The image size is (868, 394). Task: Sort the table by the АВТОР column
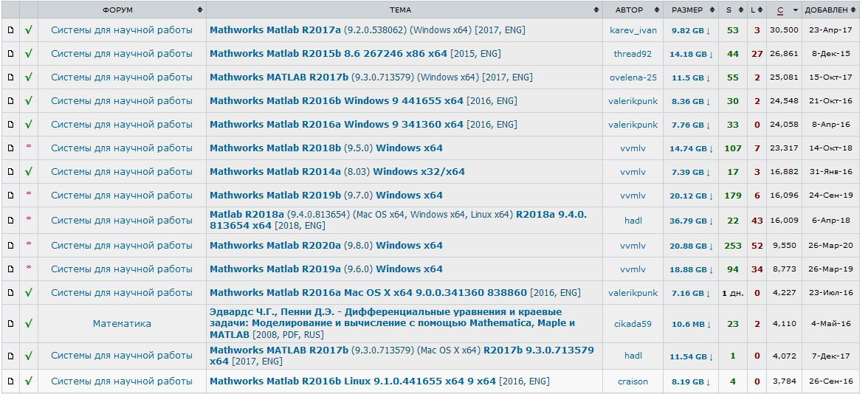coord(633,10)
